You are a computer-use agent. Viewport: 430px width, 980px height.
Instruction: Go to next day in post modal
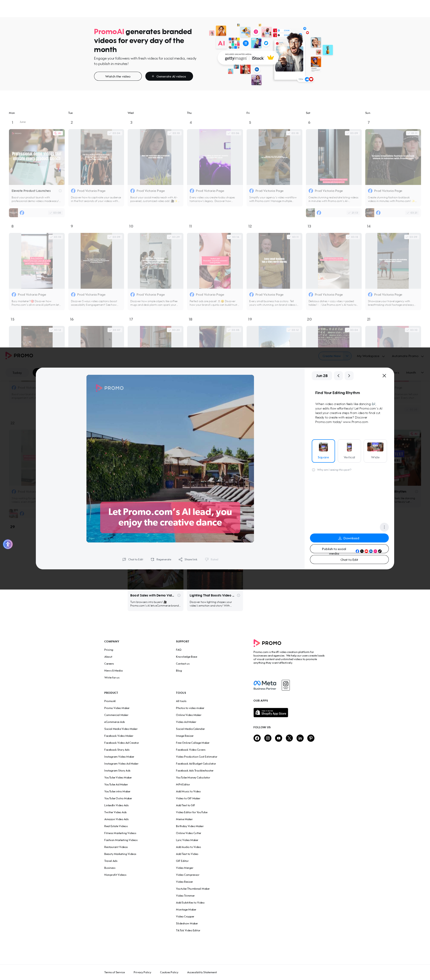(349, 375)
